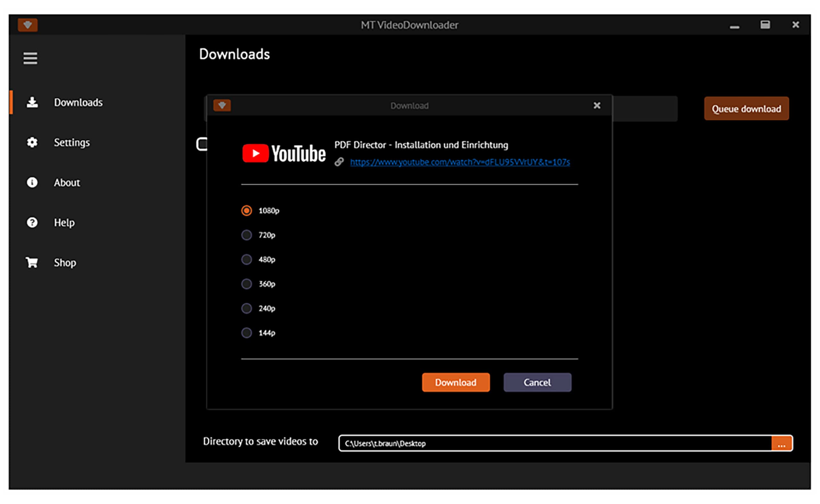Click the URL input field behind the dialog

[644, 109]
